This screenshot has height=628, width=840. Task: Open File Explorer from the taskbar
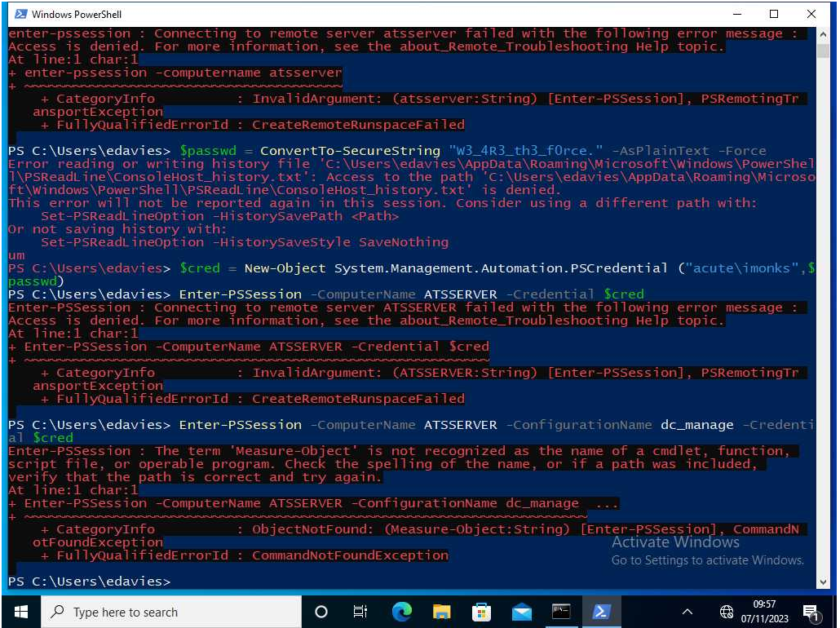tap(442, 612)
